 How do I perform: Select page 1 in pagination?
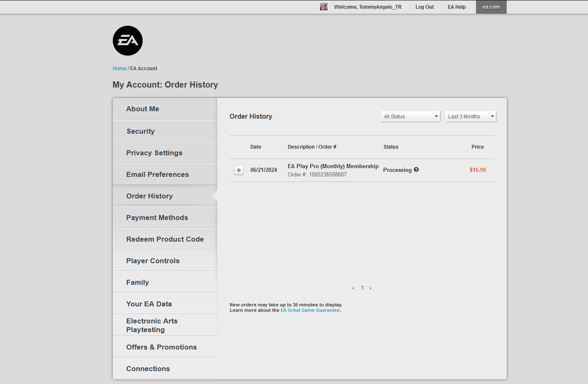(x=362, y=288)
